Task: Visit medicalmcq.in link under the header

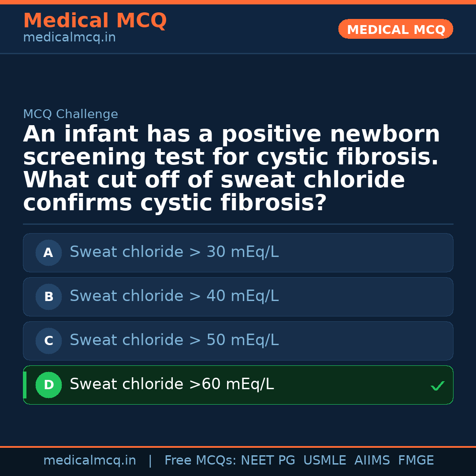Action: click(69, 38)
